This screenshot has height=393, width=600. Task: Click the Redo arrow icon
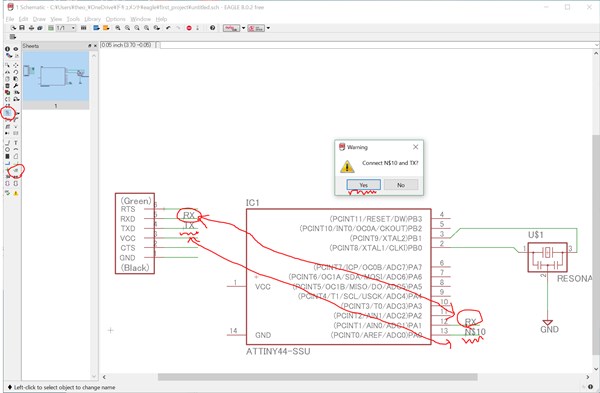coord(178,28)
